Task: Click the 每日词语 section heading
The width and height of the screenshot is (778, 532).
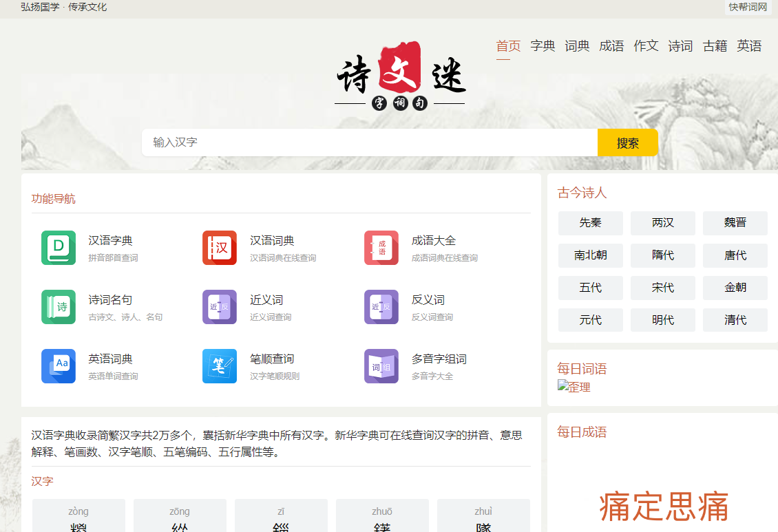Action: 582,369
